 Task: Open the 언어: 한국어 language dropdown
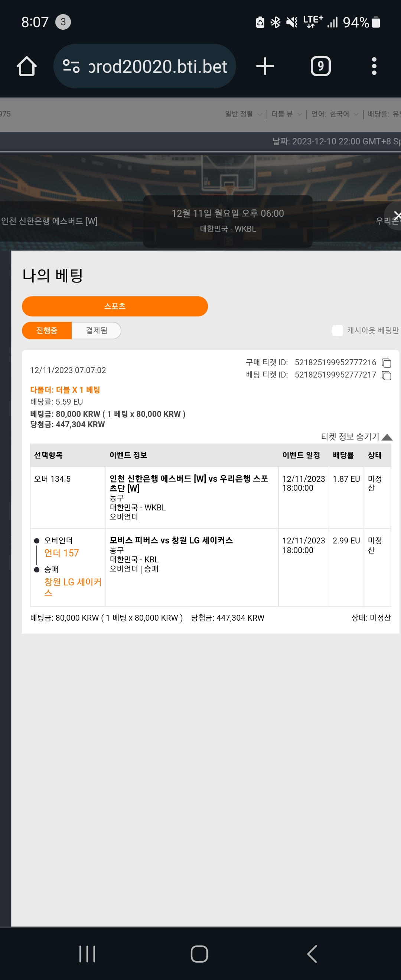335,114
